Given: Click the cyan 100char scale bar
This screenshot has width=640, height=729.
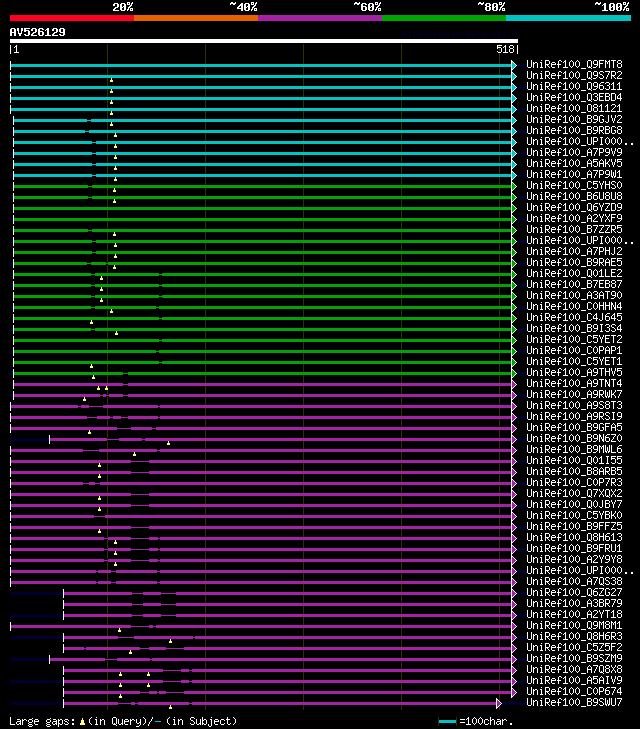Looking at the screenshot, I should (x=447, y=722).
